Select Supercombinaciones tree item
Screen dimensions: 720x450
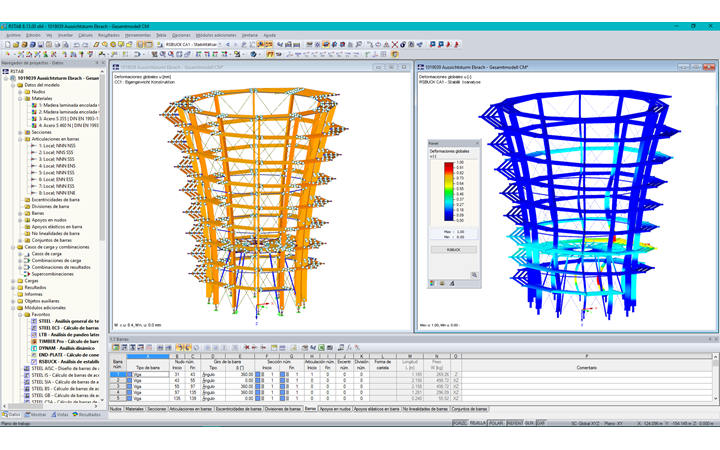click(x=52, y=274)
